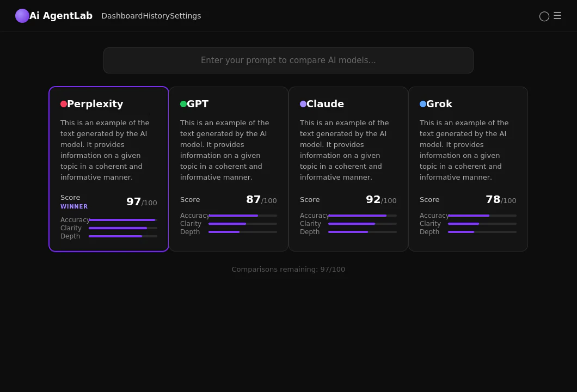Select the Claude card title
The image size is (577, 392).
tap(326, 104)
